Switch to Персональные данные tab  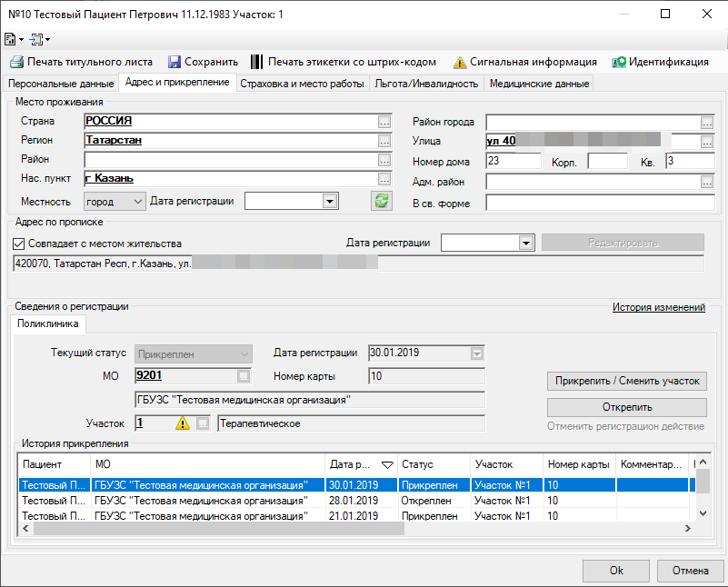[60, 84]
